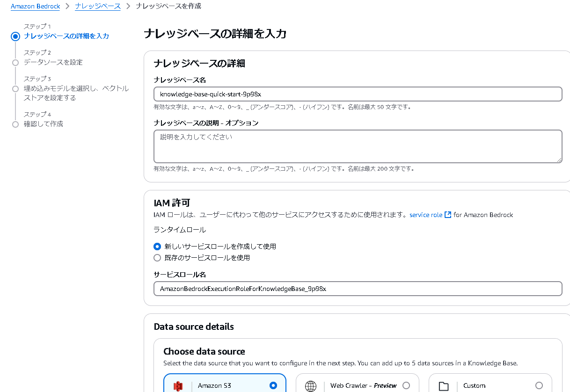Click the IAM 許可 section heading

(172, 203)
